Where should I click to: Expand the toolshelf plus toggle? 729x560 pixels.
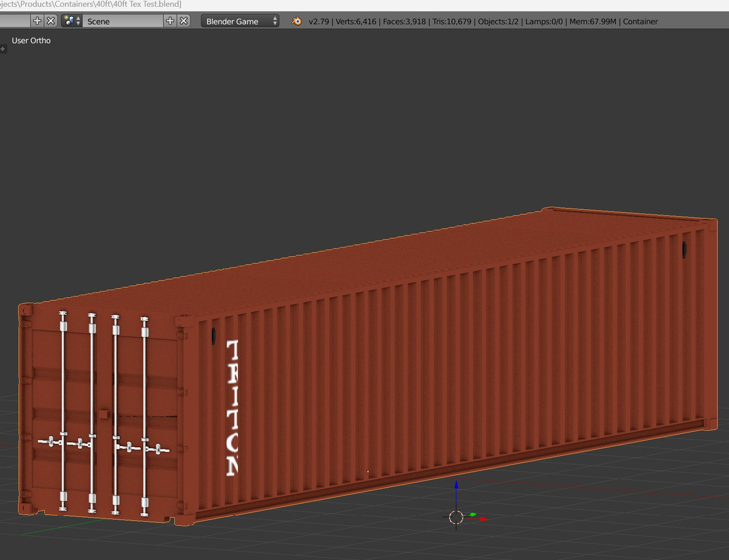coord(3,49)
